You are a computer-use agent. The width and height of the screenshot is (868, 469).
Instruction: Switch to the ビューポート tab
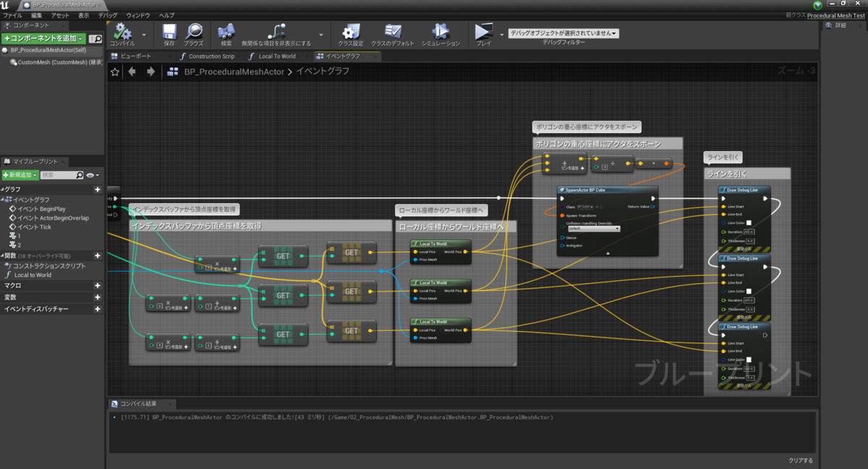[x=137, y=56]
